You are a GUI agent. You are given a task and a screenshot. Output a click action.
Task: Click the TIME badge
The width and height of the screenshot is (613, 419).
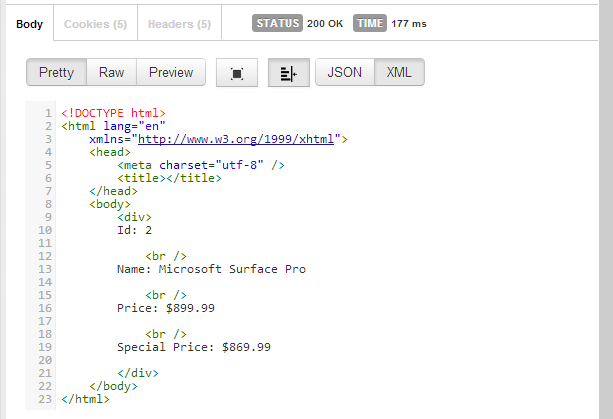coord(370,23)
